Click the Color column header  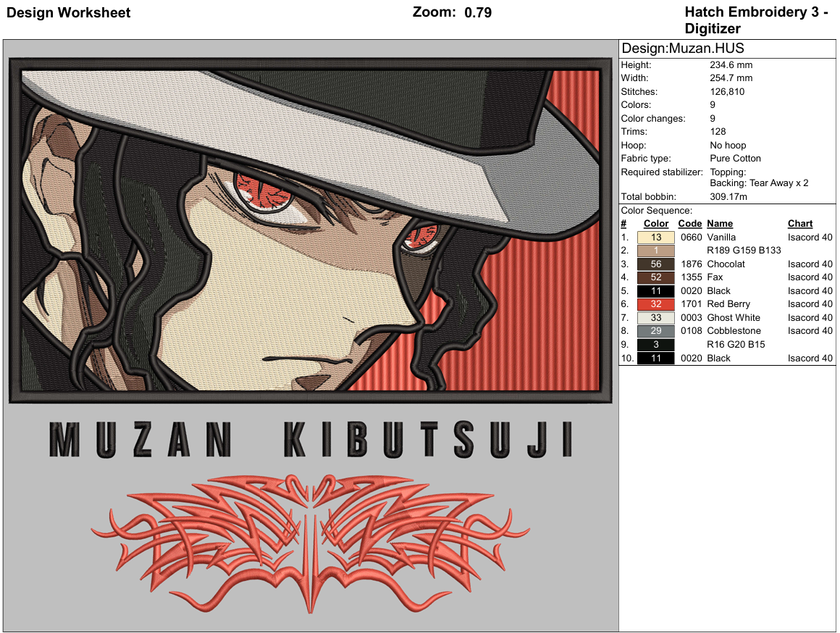656,224
